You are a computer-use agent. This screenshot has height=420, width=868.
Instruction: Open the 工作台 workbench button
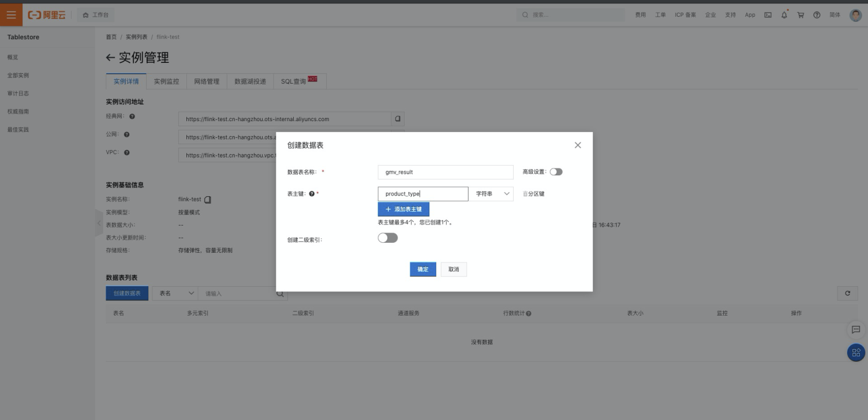[x=96, y=15]
